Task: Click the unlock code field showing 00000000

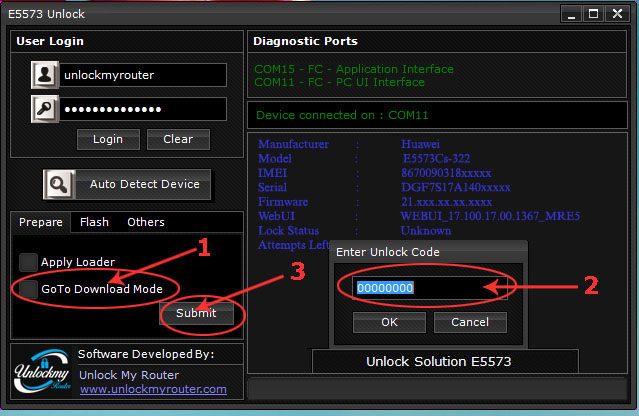Action: coord(430,288)
